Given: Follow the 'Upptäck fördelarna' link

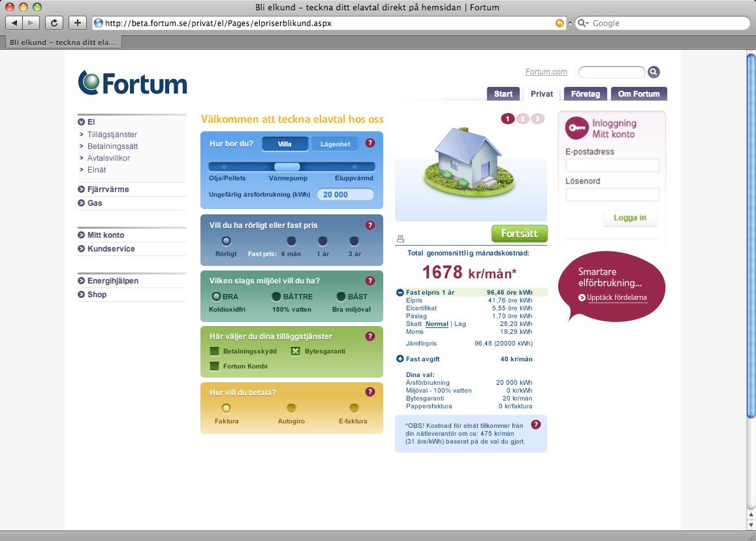Looking at the screenshot, I should 617,298.
